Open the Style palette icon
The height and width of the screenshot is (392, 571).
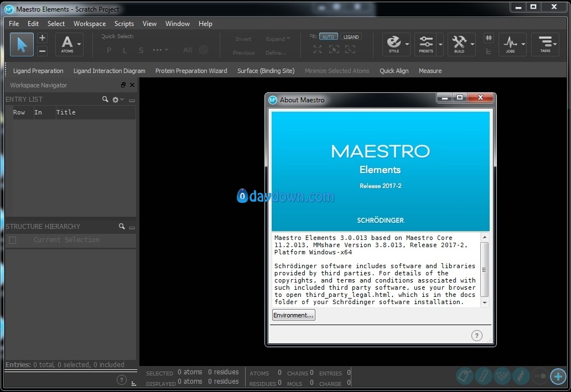[393, 44]
